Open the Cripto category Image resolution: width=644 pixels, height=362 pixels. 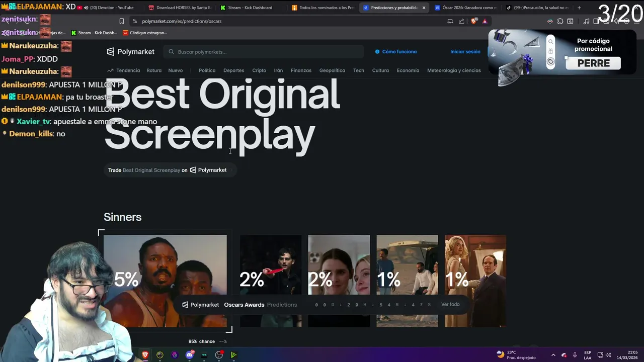point(259,70)
